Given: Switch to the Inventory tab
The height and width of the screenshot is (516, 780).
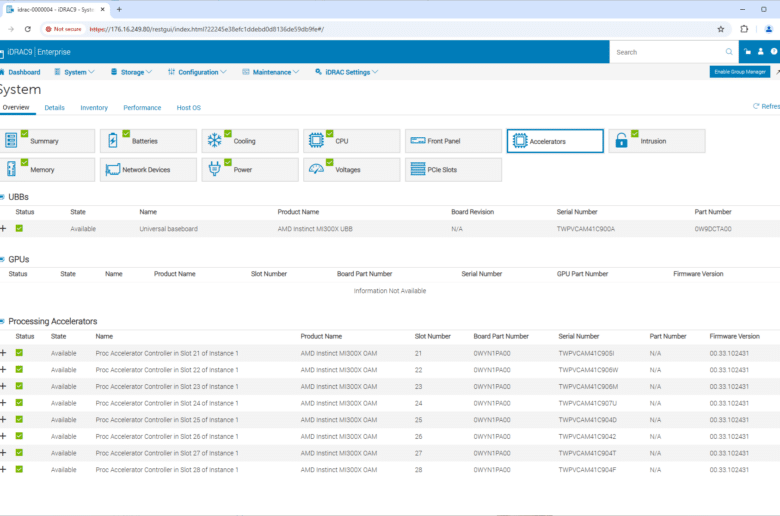Looking at the screenshot, I should tap(94, 107).
